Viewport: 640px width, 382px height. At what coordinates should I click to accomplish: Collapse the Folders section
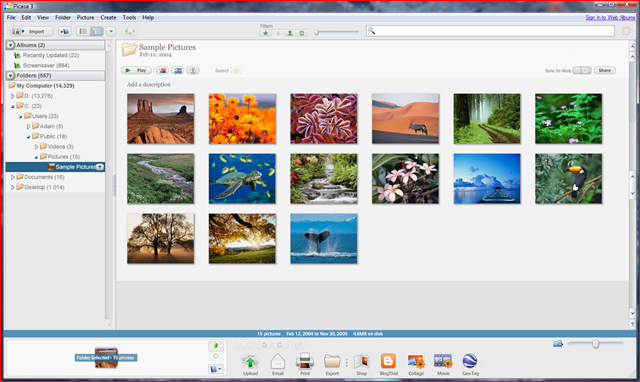(x=11, y=76)
